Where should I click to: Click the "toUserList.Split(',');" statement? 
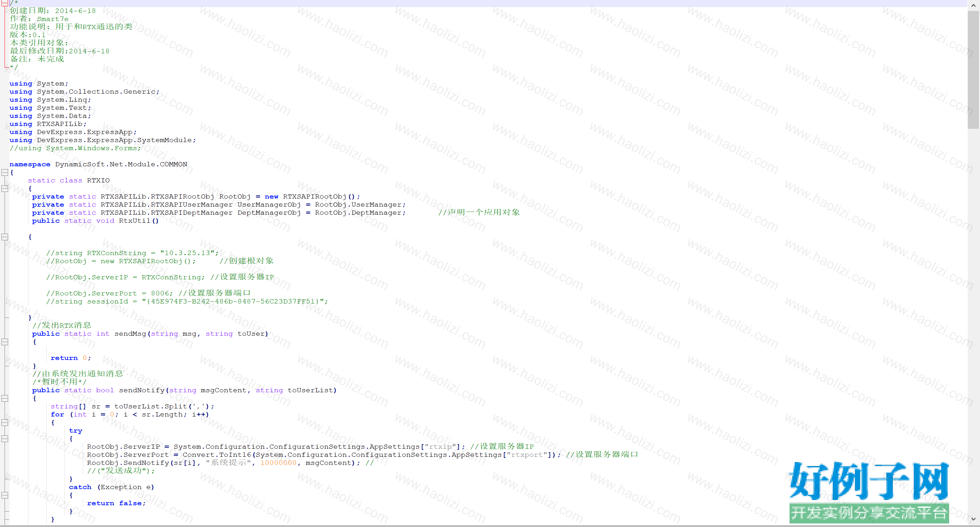tap(165, 406)
